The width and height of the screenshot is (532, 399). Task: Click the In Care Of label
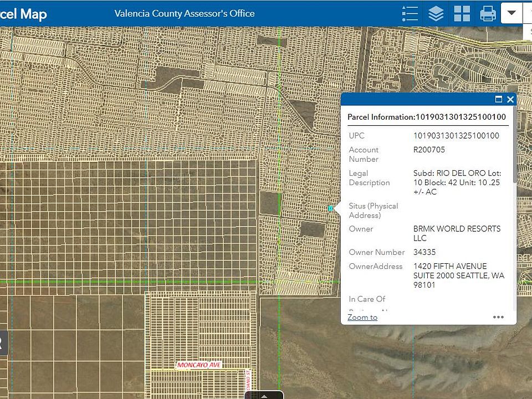367,299
